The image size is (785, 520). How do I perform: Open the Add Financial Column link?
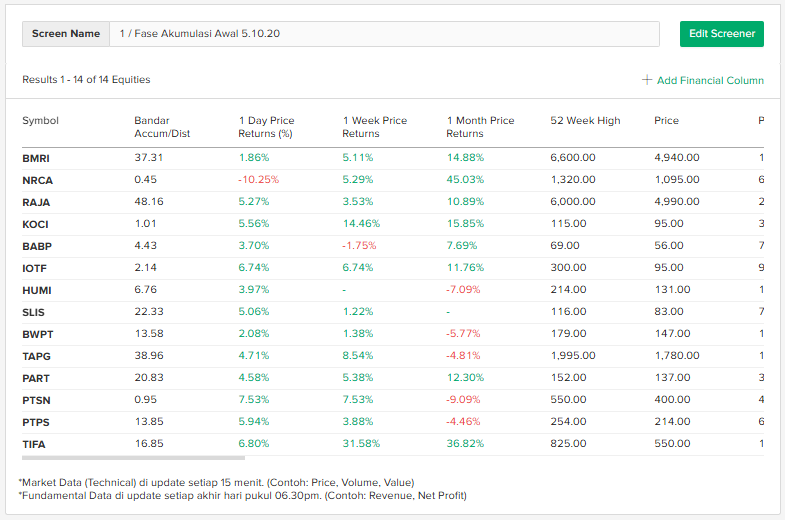(709, 80)
